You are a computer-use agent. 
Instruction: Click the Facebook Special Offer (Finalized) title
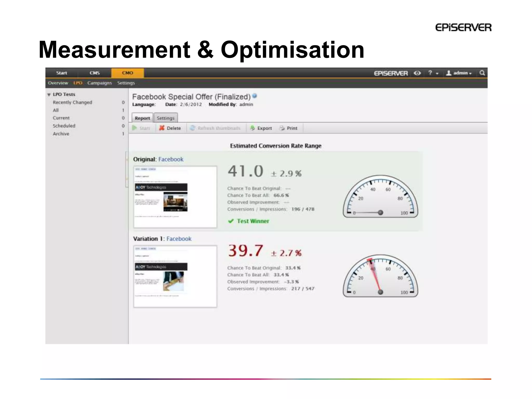(191, 97)
